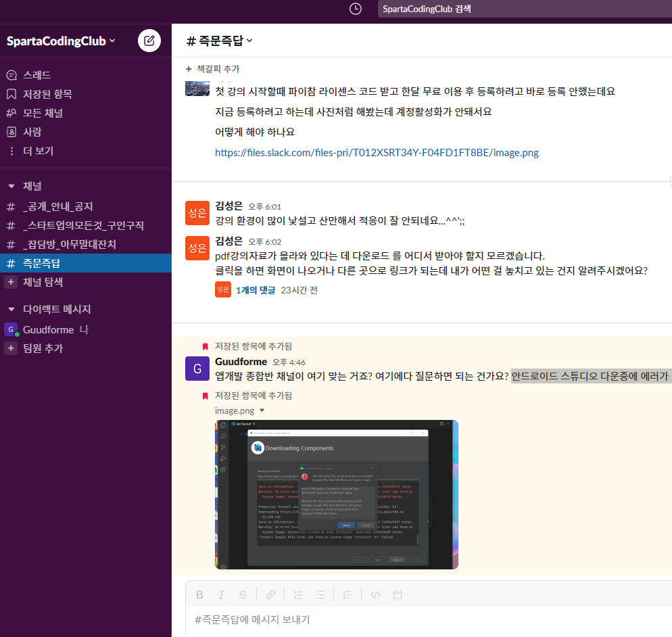Open the 1개의 댓글 thread

pos(256,290)
